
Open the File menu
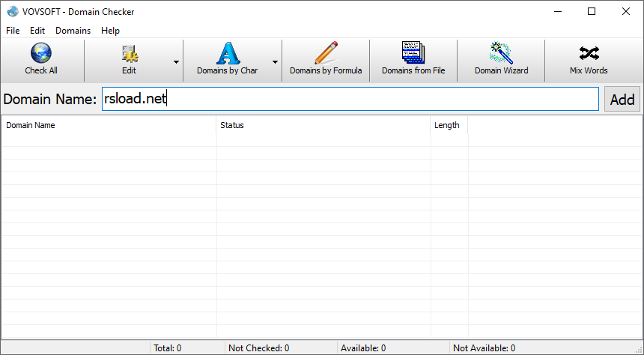click(13, 31)
